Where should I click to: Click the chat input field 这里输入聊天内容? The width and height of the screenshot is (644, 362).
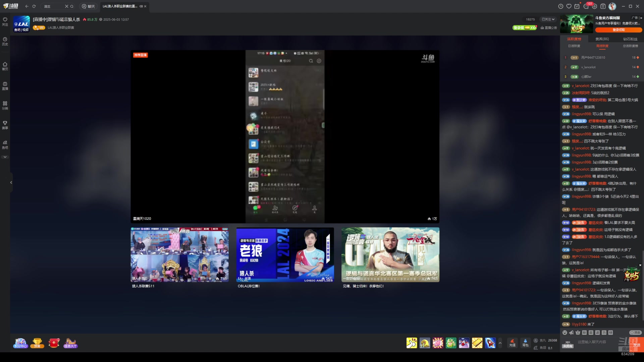pos(596,342)
